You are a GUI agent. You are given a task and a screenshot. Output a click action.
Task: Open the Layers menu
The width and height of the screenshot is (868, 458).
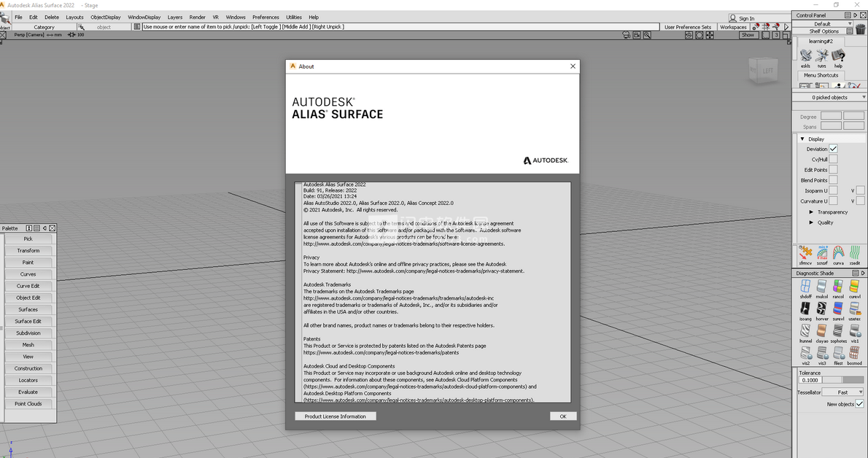[x=175, y=18]
